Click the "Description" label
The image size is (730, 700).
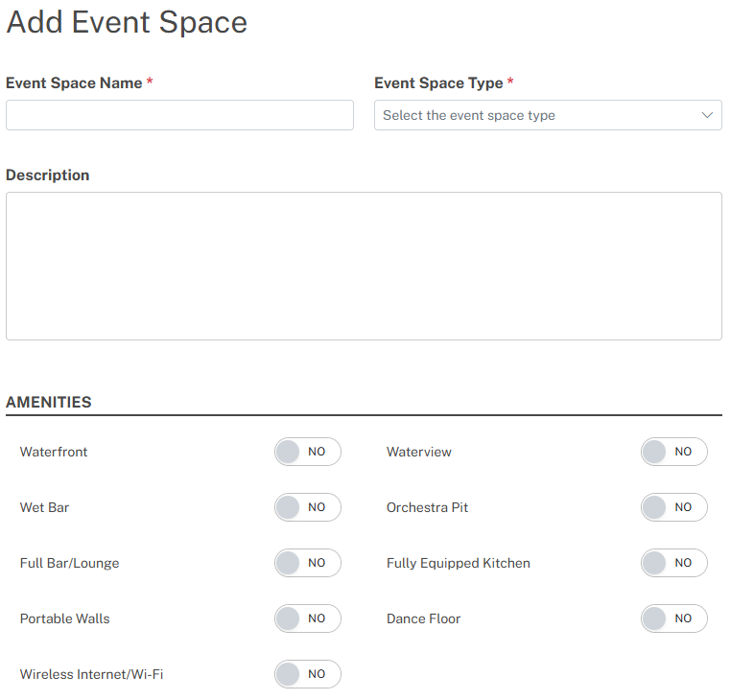coord(48,175)
